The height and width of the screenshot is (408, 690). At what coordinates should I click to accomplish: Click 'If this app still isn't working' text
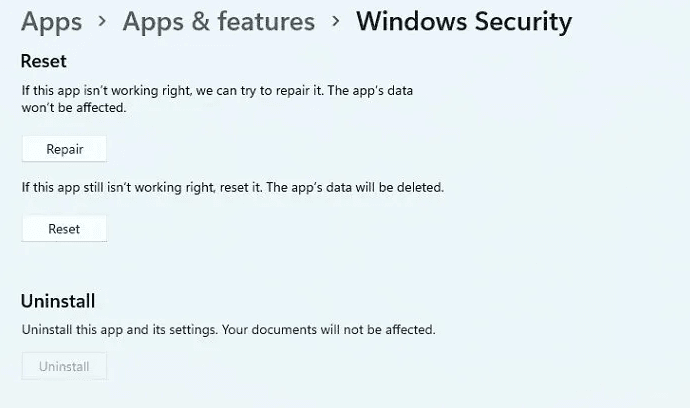118,187
